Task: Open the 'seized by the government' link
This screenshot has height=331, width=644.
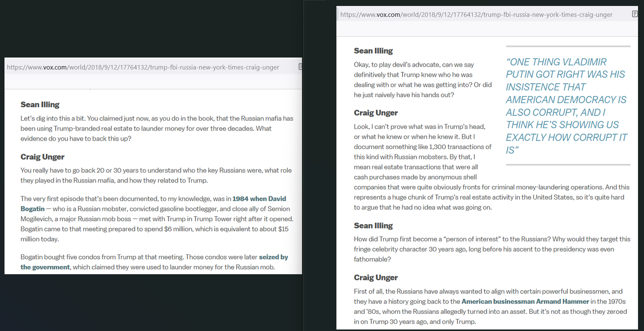Action: coord(154,262)
